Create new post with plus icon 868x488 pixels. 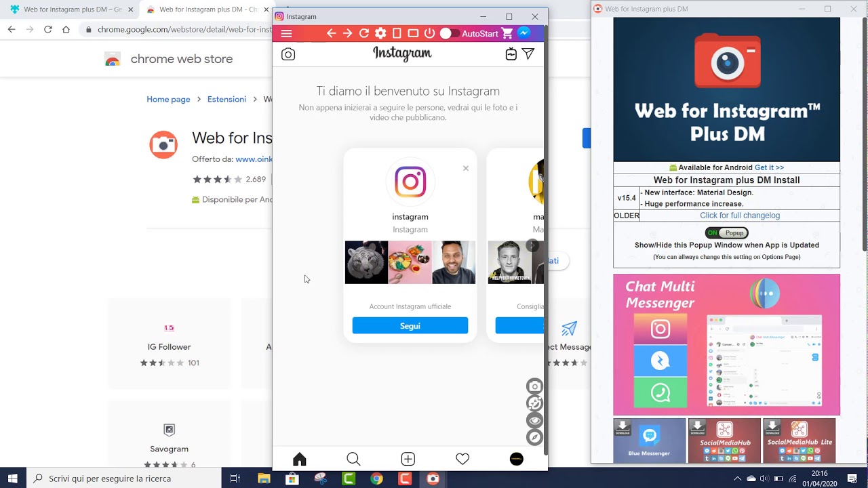click(x=408, y=459)
